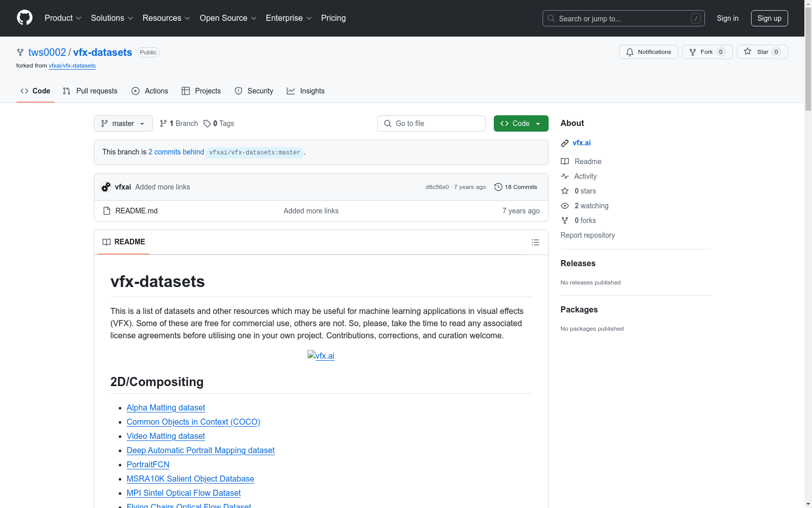Open the 2 commits behind link
Screen dimensions: 812x508
[x=176, y=152]
